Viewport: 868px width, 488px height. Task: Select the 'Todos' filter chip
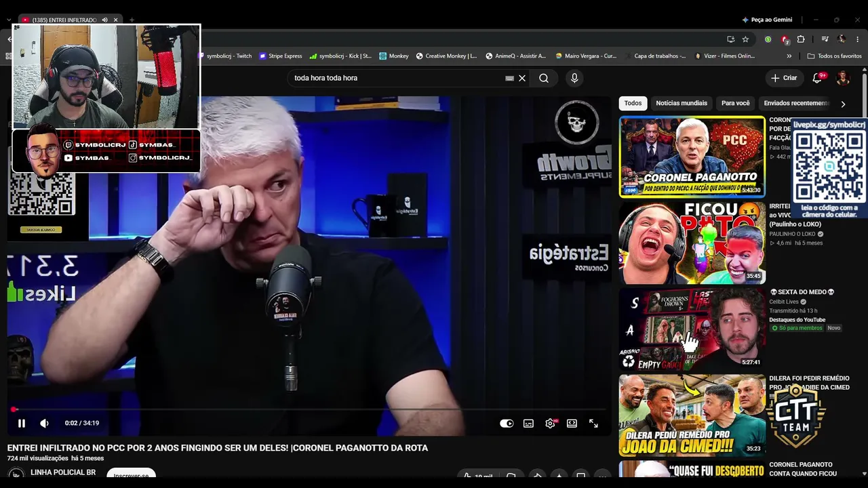tap(633, 103)
